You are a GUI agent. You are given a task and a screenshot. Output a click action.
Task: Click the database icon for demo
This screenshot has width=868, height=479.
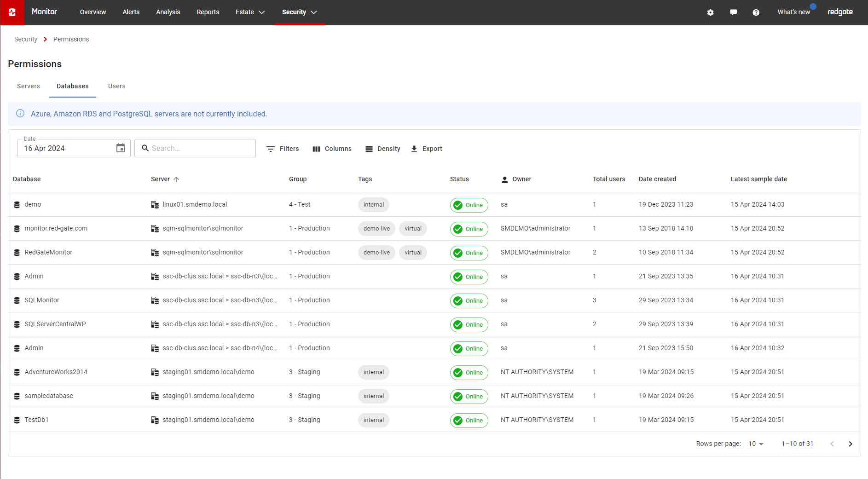[17, 205]
